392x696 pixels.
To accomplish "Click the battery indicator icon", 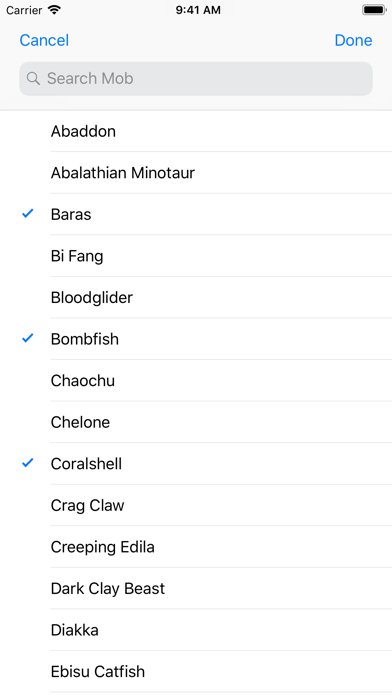I will coord(374,10).
